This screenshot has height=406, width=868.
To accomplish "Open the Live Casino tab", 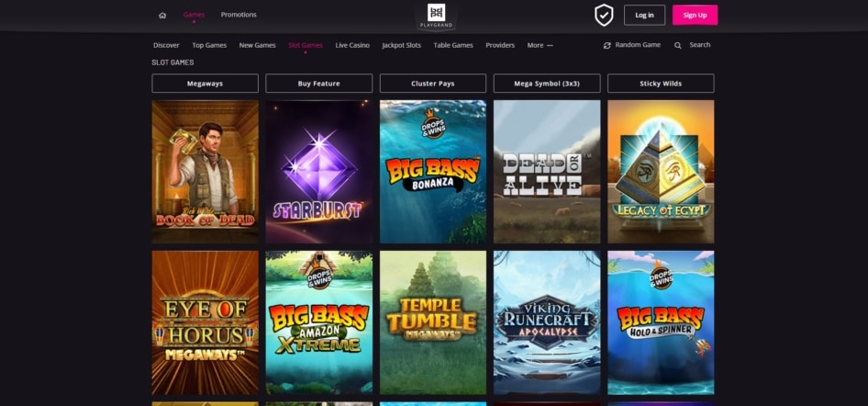I will (x=352, y=45).
